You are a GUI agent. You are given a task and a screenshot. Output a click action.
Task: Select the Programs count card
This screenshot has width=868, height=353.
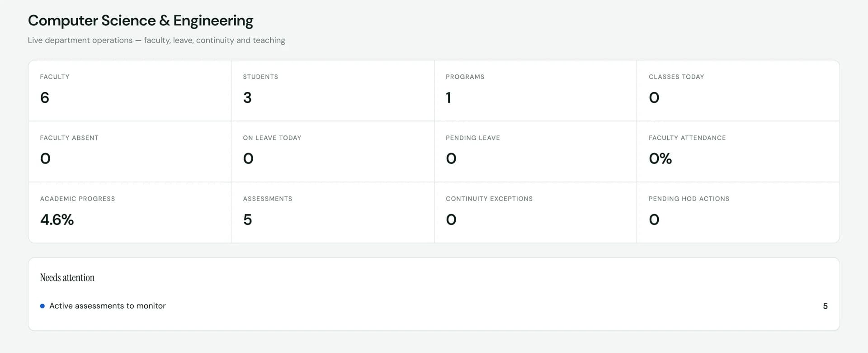(x=535, y=91)
